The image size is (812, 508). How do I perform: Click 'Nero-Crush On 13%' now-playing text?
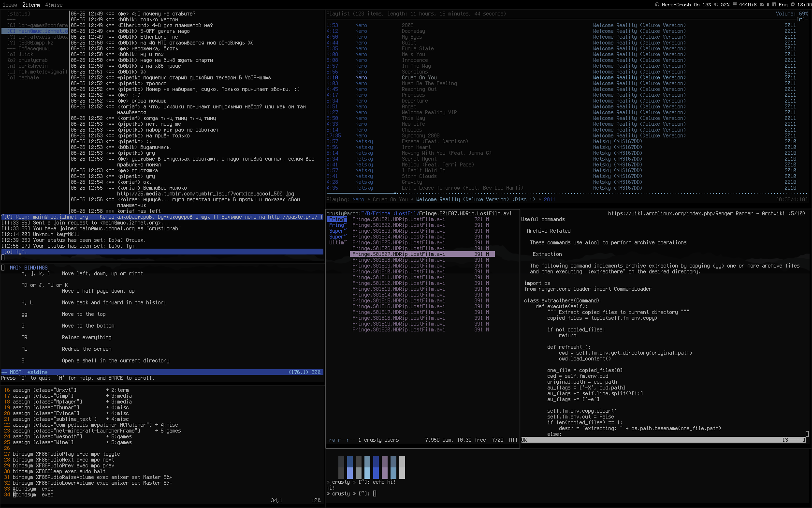687,4
